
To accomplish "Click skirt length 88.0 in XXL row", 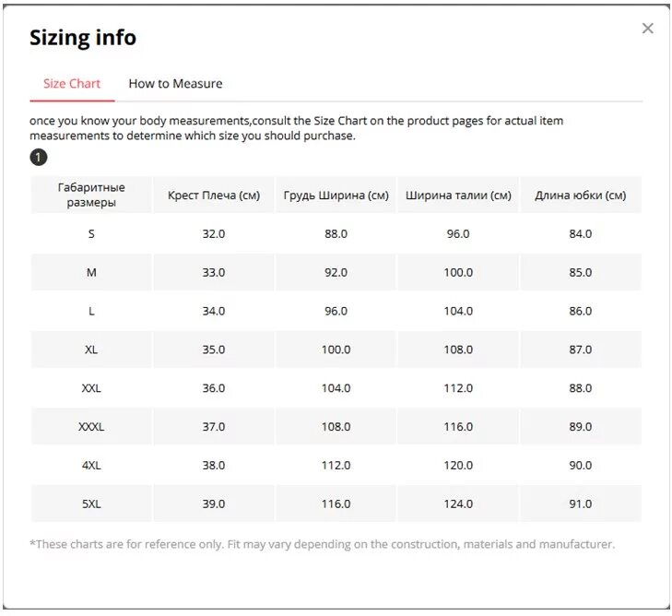I will pyautogui.click(x=581, y=388).
